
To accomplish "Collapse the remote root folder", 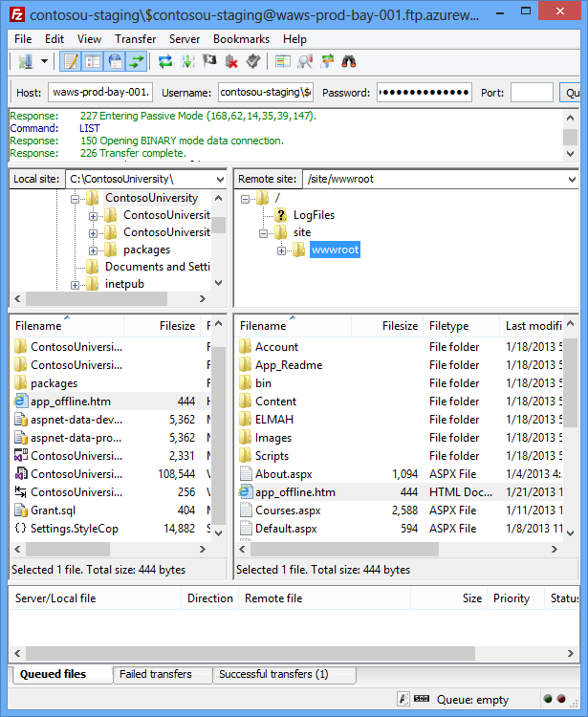I will click(x=246, y=199).
